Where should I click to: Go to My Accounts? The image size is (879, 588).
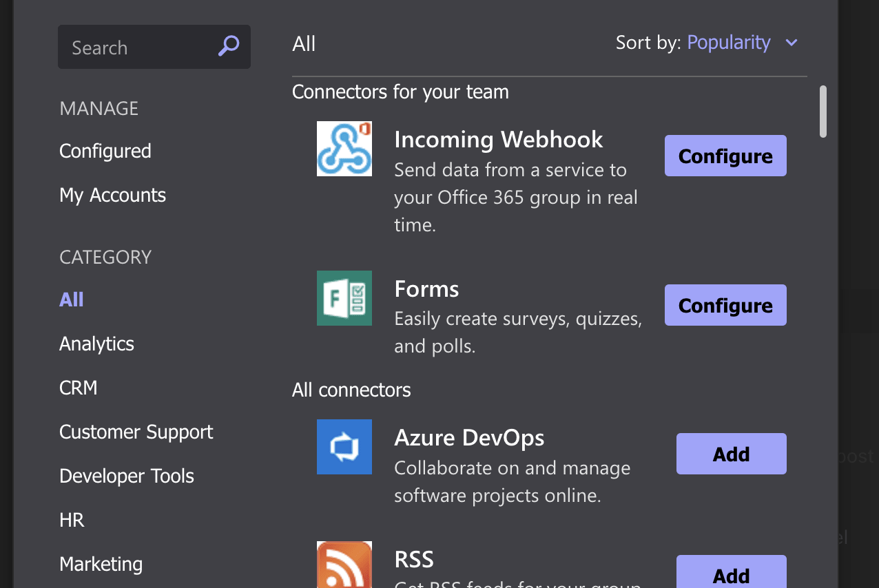click(x=112, y=195)
